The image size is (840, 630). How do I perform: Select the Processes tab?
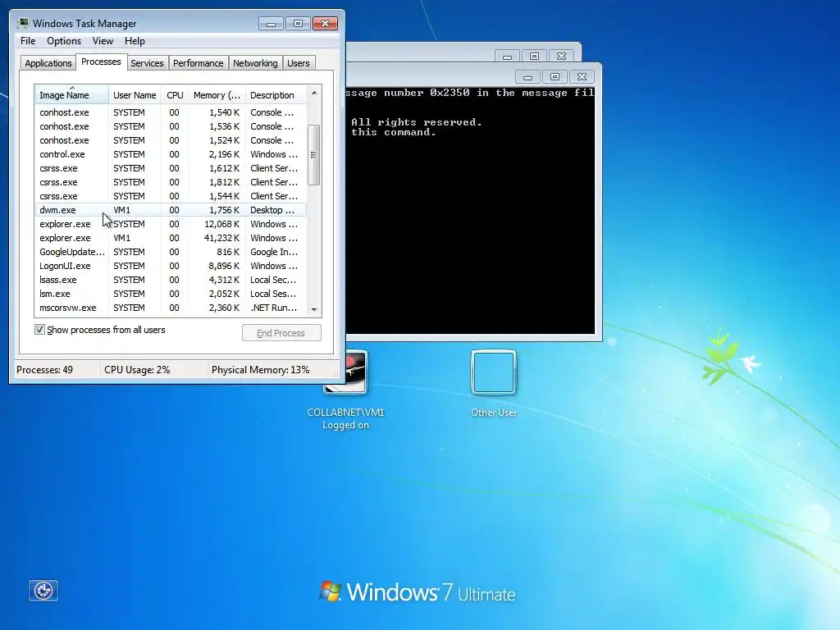coord(101,62)
